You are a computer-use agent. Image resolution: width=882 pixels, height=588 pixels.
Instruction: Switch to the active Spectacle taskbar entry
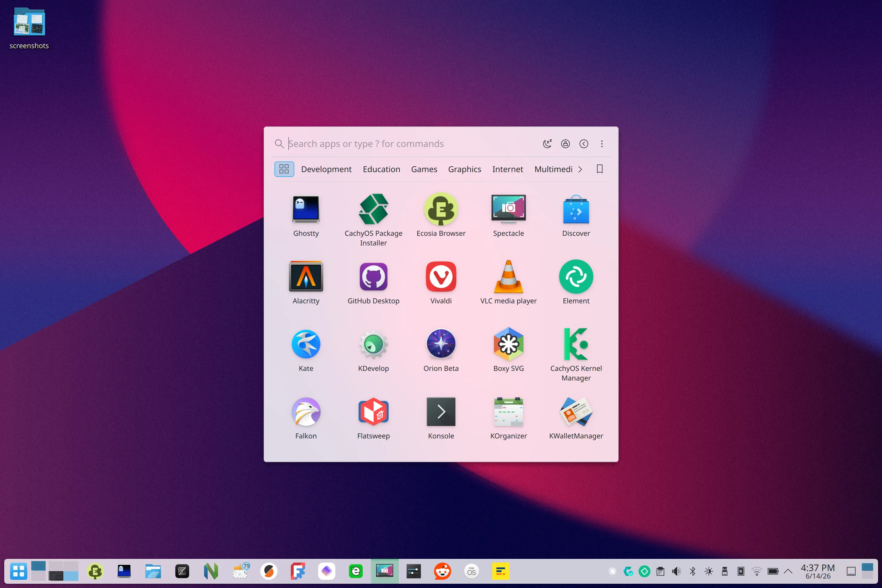click(384, 571)
